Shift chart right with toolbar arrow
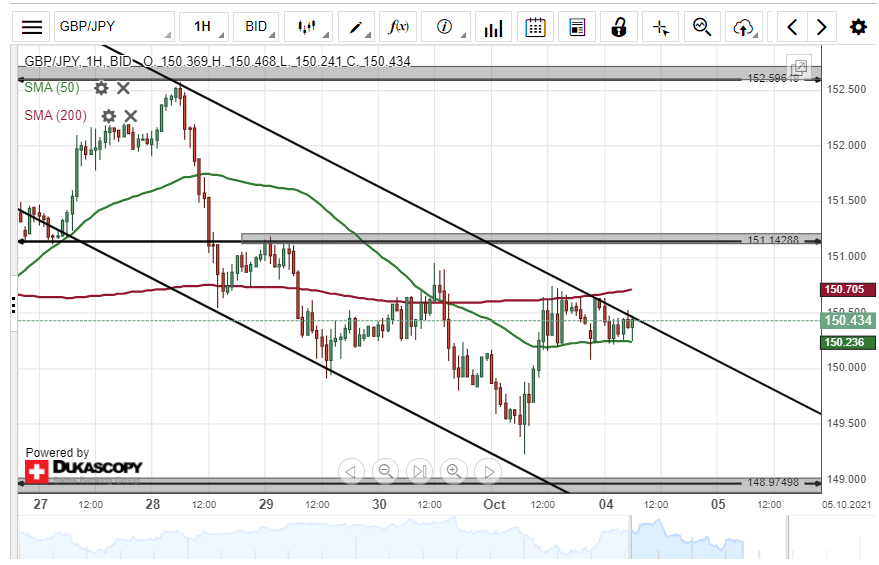The image size is (879, 565). pyautogui.click(x=822, y=26)
